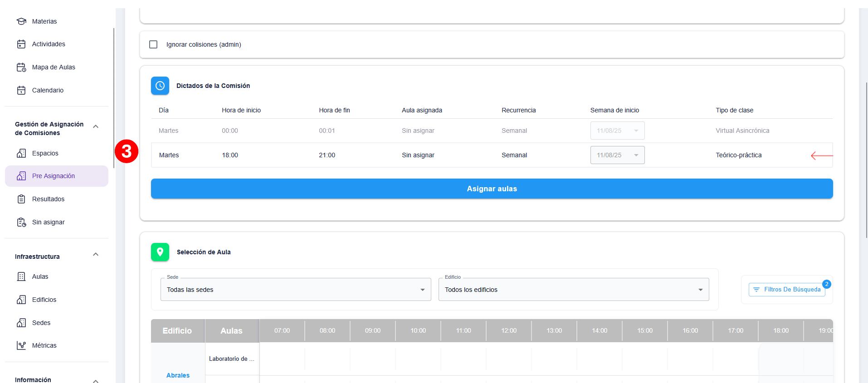868x383 pixels.
Task: Click the sidebar vertical scrollbar
Action: [x=114, y=98]
